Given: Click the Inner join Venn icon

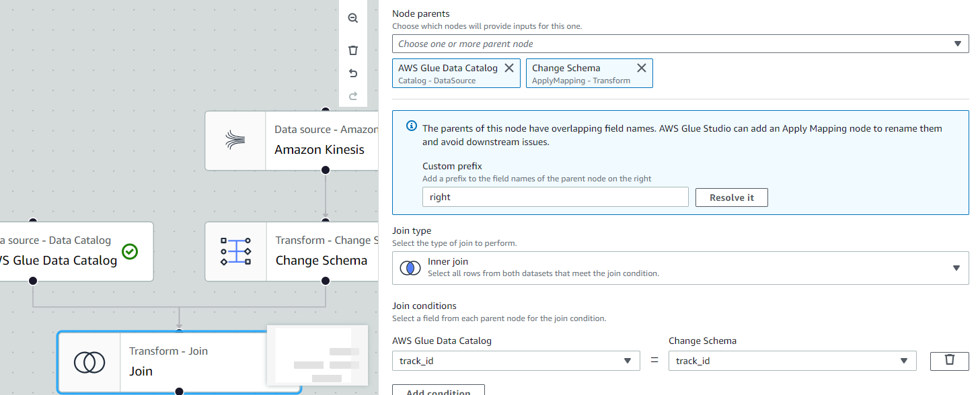Looking at the screenshot, I should [x=410, y=267].
